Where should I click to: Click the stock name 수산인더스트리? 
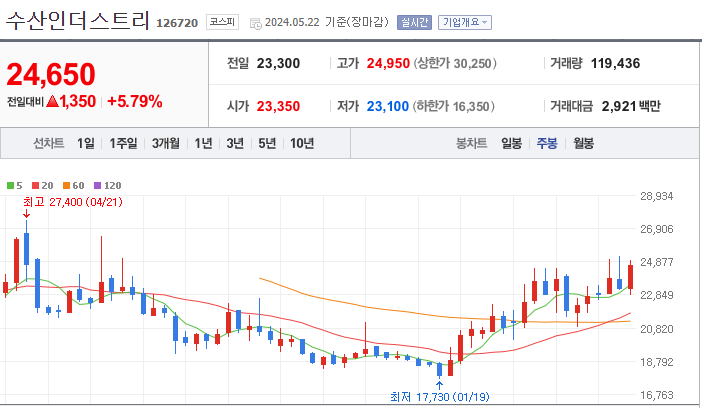[77, 21]
